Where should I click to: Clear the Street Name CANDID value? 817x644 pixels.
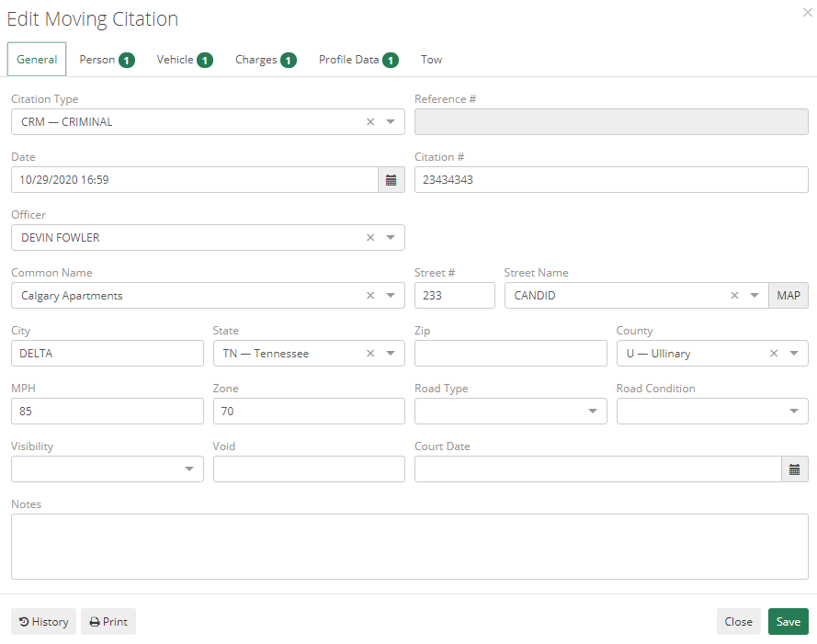point(734,296)
